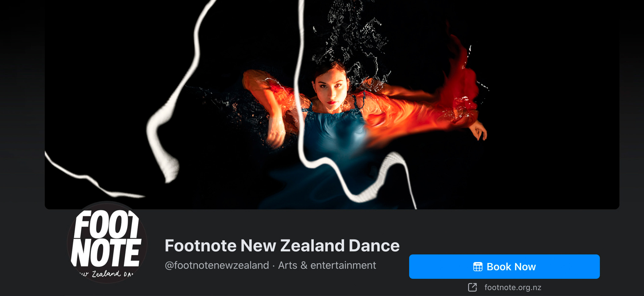Image resolution: width=644 pixels, height=296 pixels.
Task: Click the calendar icon on Book Now
Action: (477, 267)
